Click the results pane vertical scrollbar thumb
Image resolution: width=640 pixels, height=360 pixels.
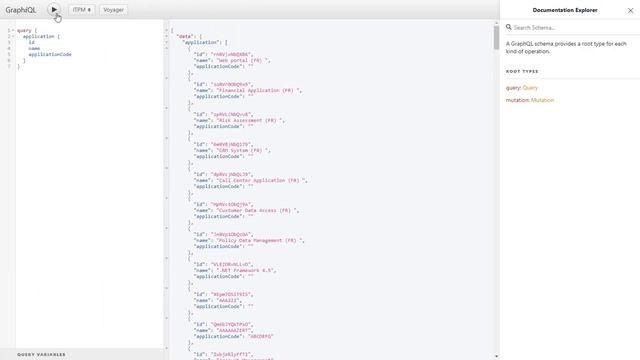click(496, 38)
